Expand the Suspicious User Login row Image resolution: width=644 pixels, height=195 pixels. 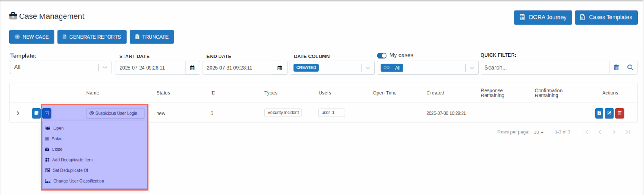[18, 113]
